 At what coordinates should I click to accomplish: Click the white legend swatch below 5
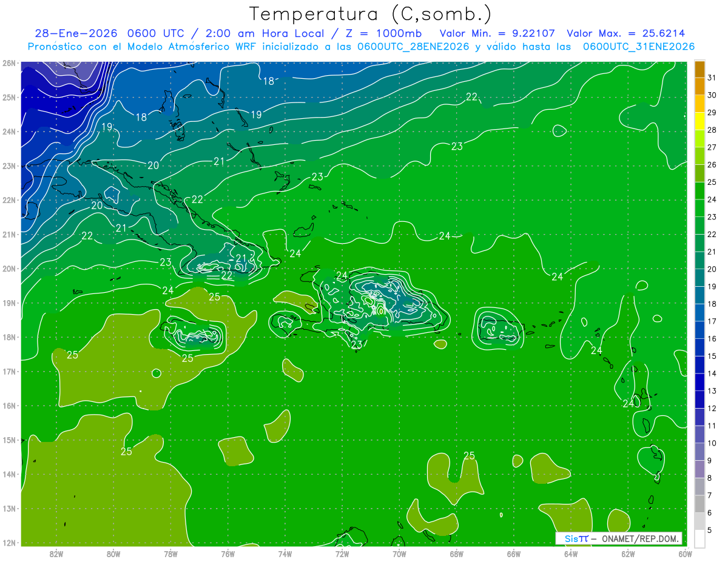[699, 538]
